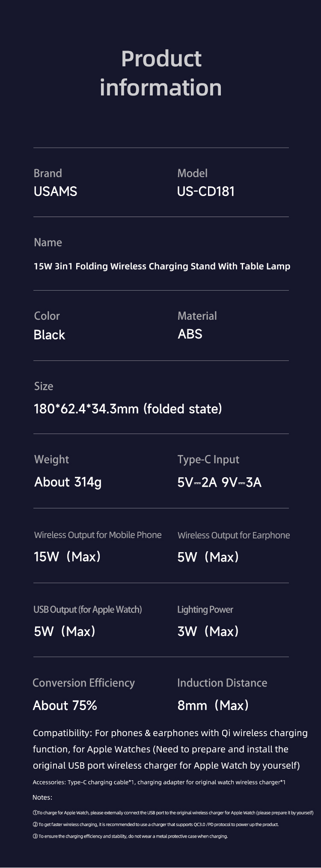Click the 15W 3in1 Folding Wireless Charging Stand name
The height and width of the screenshot is (868, 321).
(x=162, y=266)
